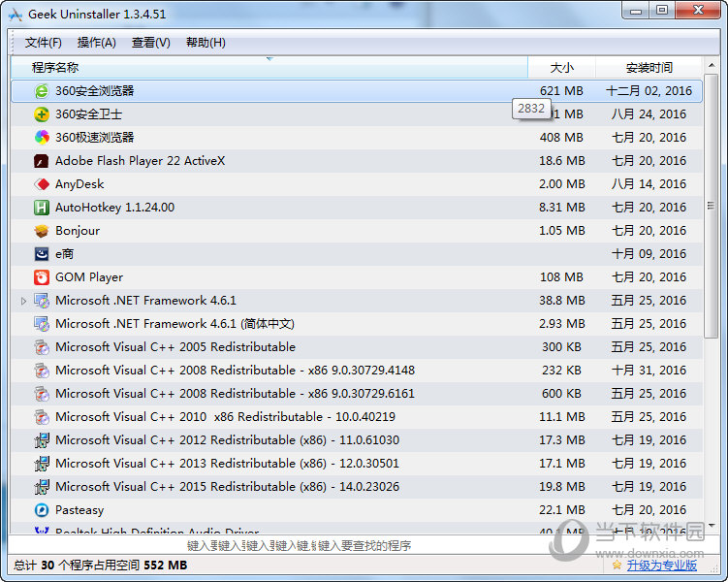Click the AnyDesk red diamond icon
728x582 pixels.
pyautogui.click(x=42, y=184)
